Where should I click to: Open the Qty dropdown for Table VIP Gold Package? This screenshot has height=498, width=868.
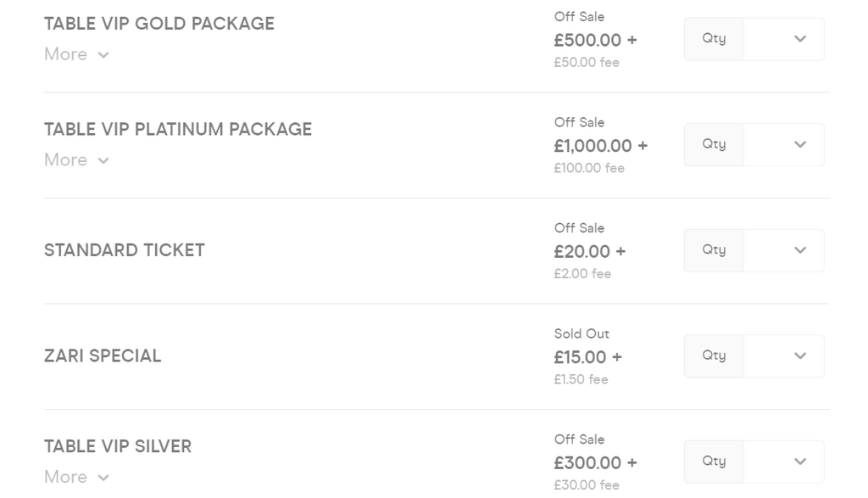783,39
